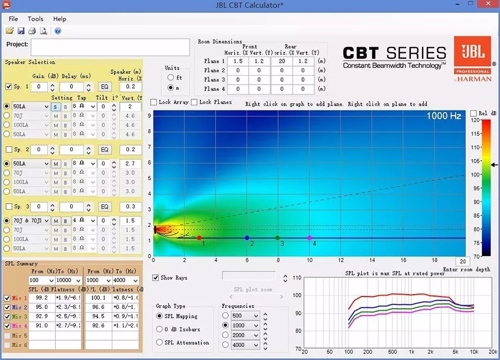Click the blue Mic 2 marker on graph
This screenshot has width=500, height=360.
(247, 238)
